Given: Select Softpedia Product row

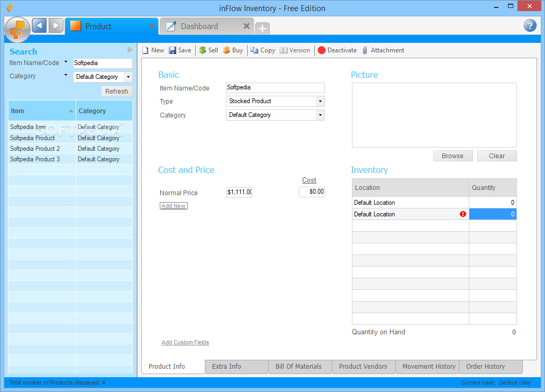Looking at the screenshot, I should (70, 138).
